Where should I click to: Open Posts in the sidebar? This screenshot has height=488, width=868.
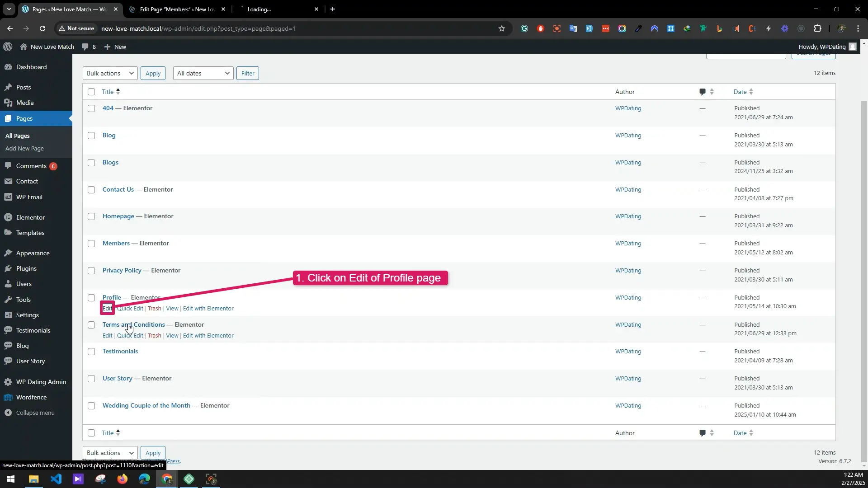click(24, 87)
